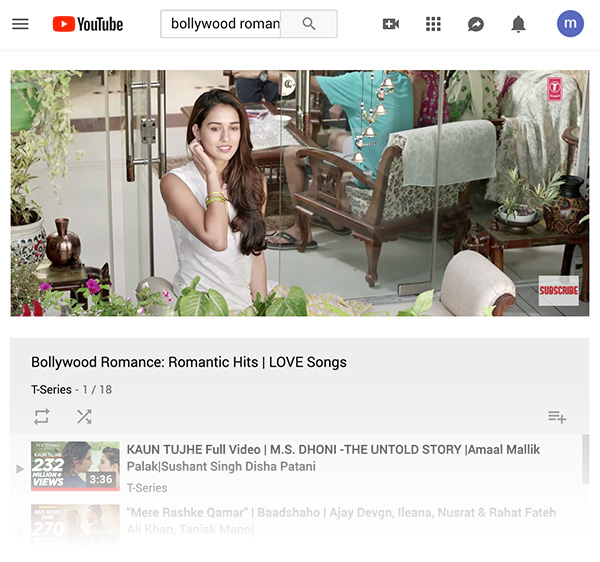This screenshot has width=600, height=562.
Task: Open the create video camera icon
Action: click(391, 24)
